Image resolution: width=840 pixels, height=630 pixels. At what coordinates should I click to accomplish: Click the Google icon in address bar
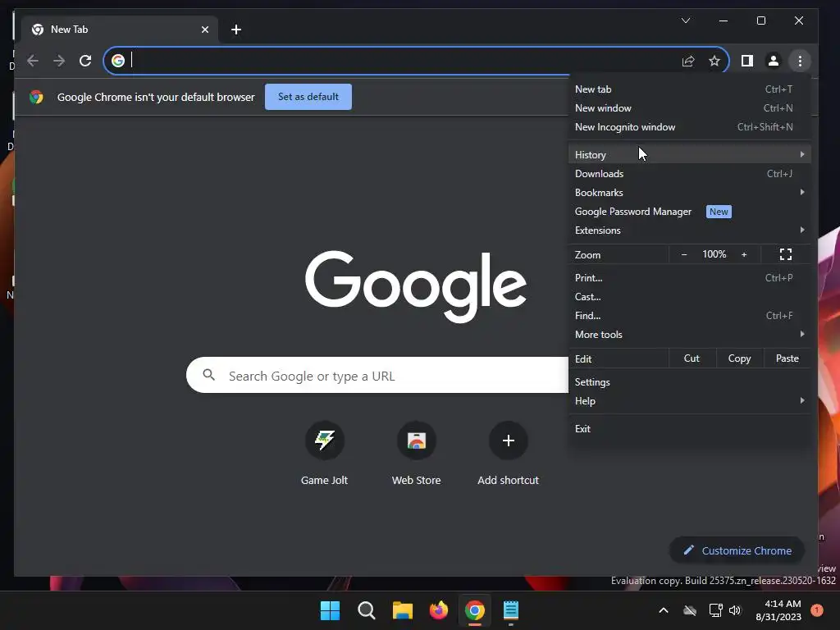pos(118,61)
